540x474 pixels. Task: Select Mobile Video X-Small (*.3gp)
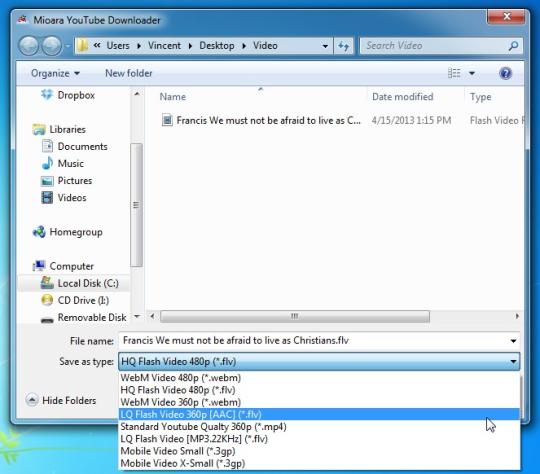pos(319,463)
